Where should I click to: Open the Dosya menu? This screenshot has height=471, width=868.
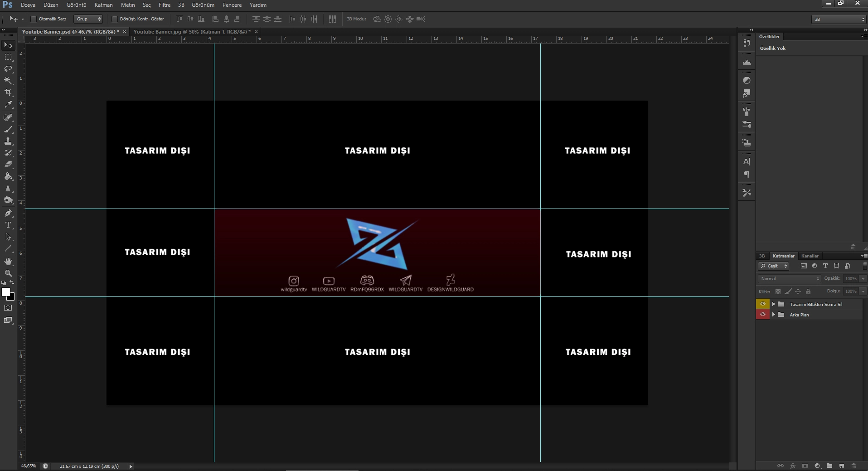[x=28, y=5]
